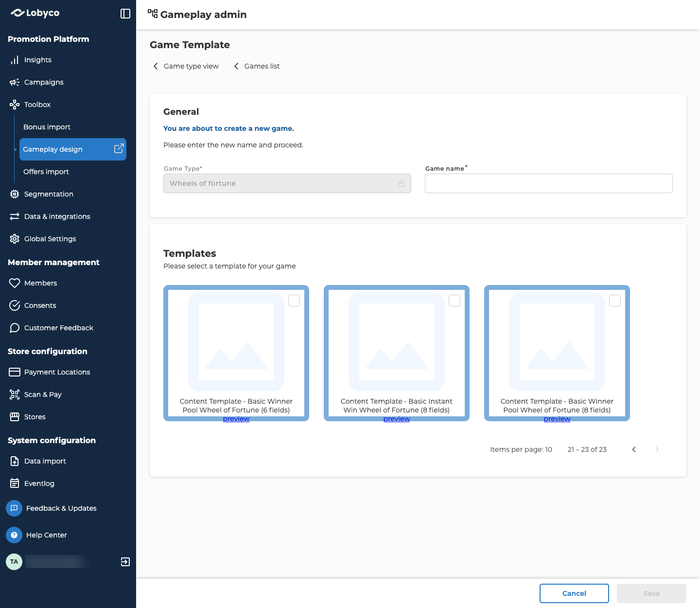This screenshot has height=608, width=700.
Task: Open Offers import submenu item
Action: point(46,172)
